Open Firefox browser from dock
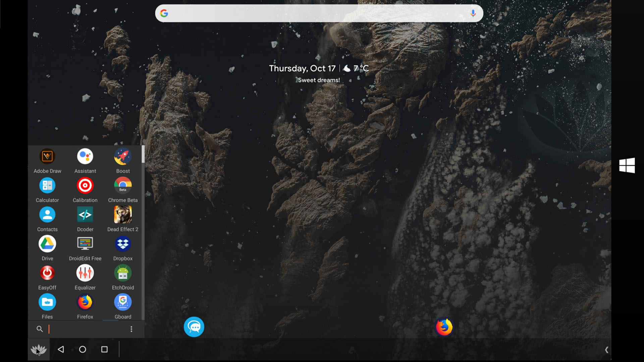This screenshot has height=362, width=644. 444,327
